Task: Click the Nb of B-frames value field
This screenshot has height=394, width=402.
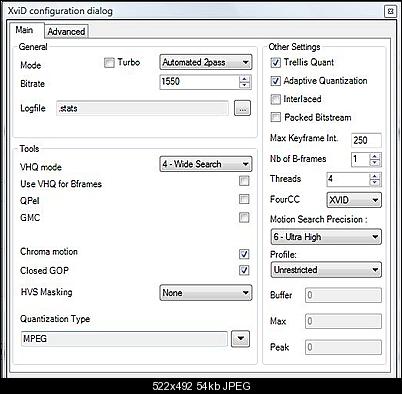Action: click(x=360, y=160)
